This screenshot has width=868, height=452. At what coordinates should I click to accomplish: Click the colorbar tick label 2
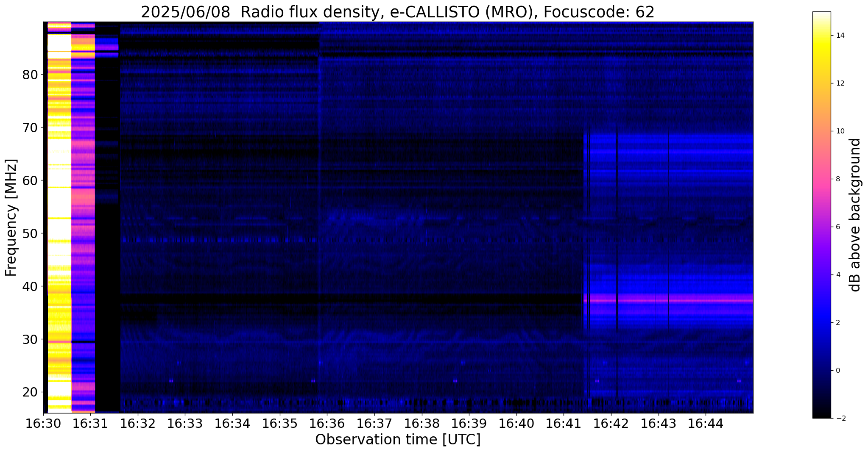[x=837, y=323]
